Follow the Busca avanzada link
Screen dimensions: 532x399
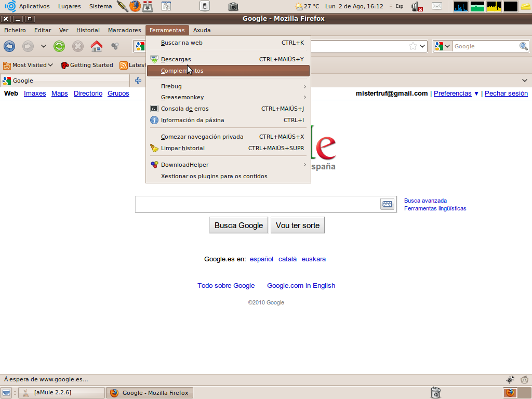[425, 201]
